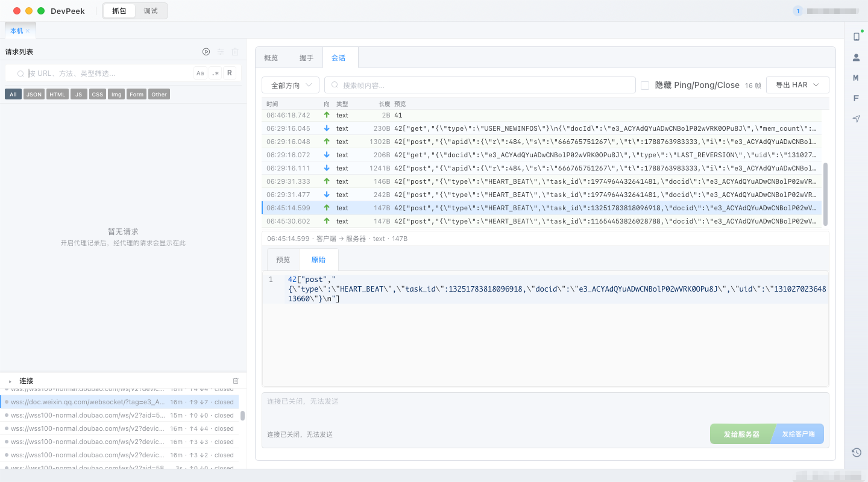Open the 导出 HAR dropdown
Viewport: 868px width, 482px height.
click(797, 85)
